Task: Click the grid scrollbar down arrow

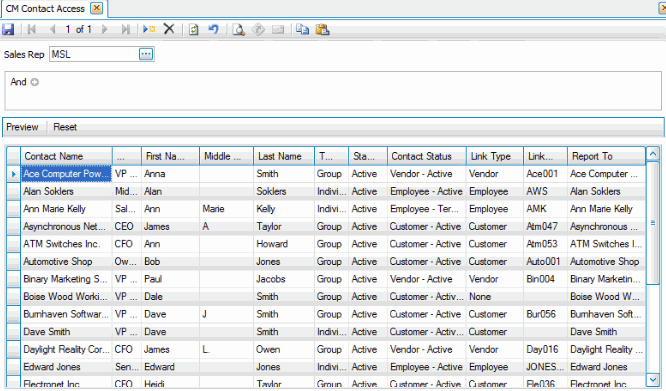Action: tap(652, 379)
